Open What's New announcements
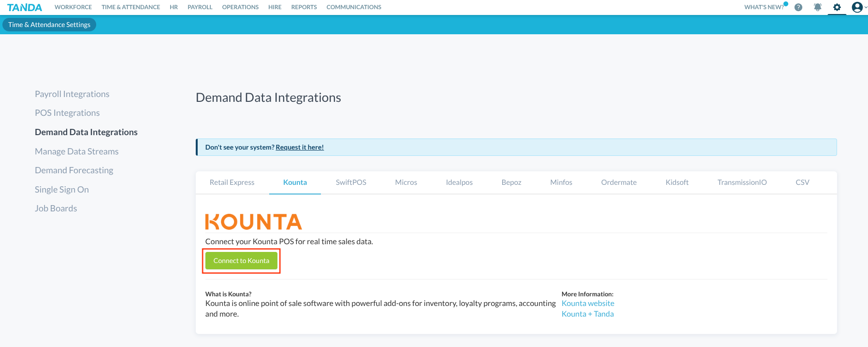 click(764, 7)
